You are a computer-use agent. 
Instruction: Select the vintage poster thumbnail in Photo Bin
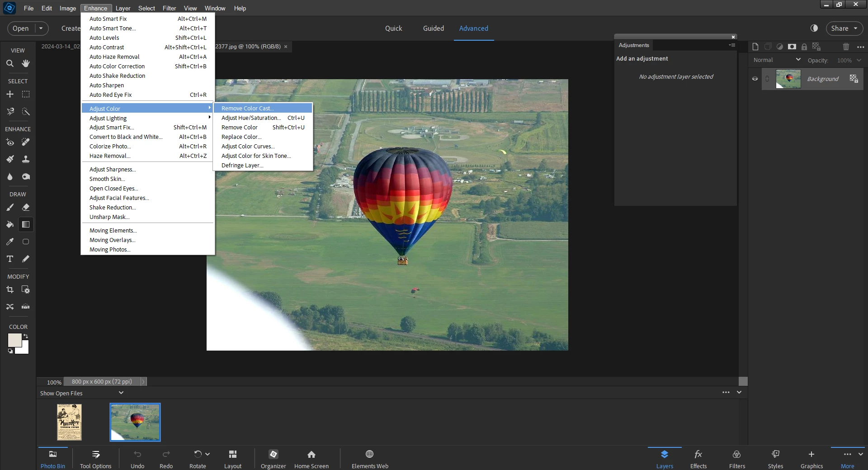pyautogui.click(x=69, y=422)
